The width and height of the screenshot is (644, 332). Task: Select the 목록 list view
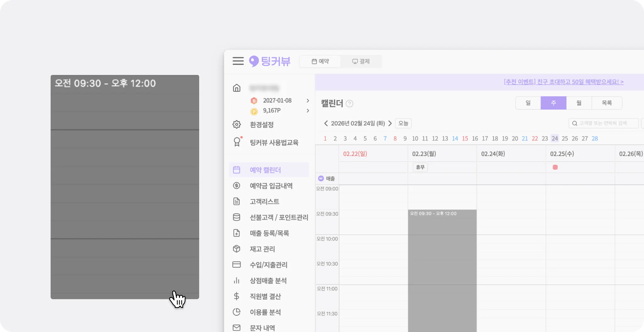607,103
